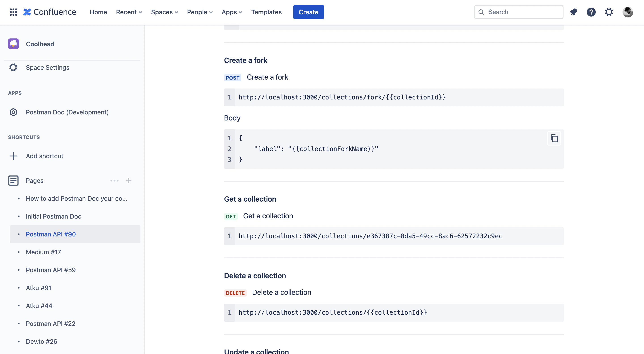Viewport: 644px width, 354px height.
Task: Expand the Spaces dropdown
Action: [165, 12]
